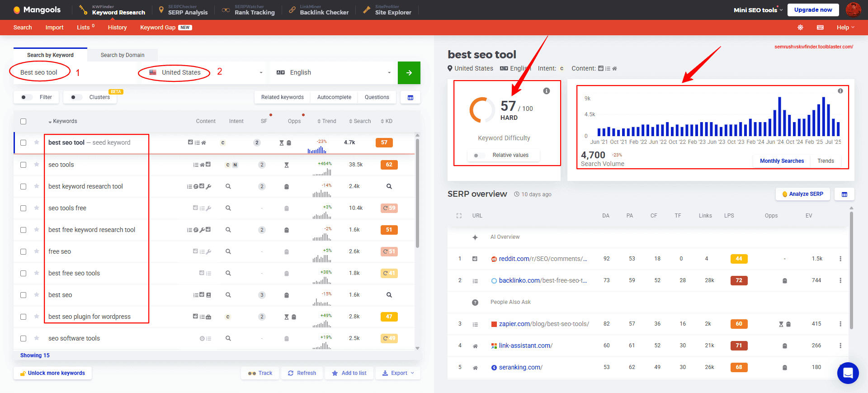Star the 'best seo tool' seed keyword

(37, 142)
